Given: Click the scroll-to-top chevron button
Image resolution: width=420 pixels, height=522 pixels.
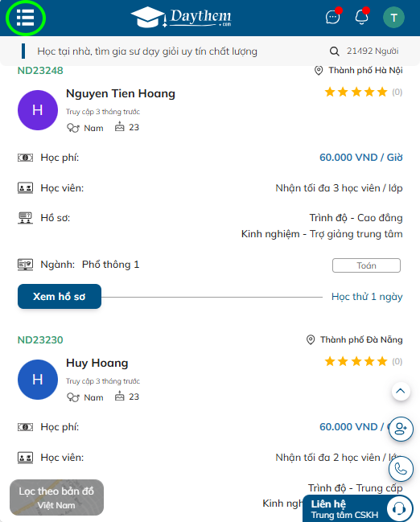Looking at the screenshot, I should click(x=401, y=391).
